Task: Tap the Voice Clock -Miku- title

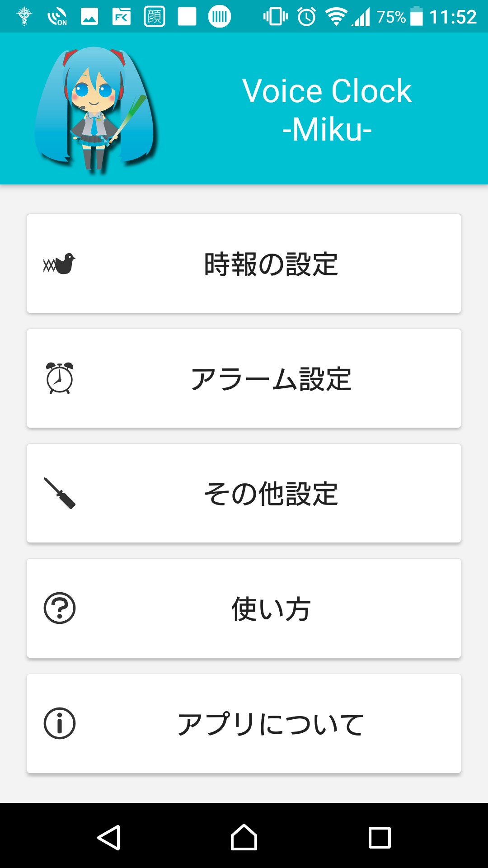Action: coord(327,110)
